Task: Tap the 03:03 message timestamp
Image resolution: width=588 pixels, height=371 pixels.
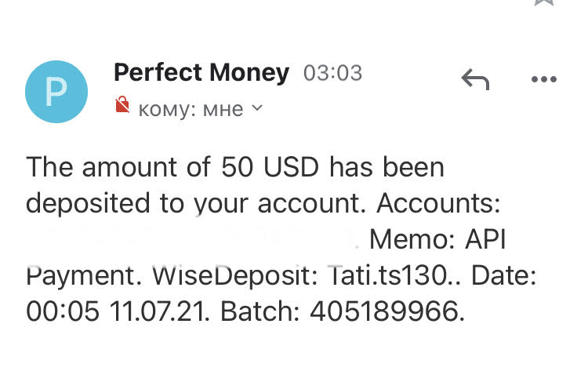Action: tap(333, 74)
